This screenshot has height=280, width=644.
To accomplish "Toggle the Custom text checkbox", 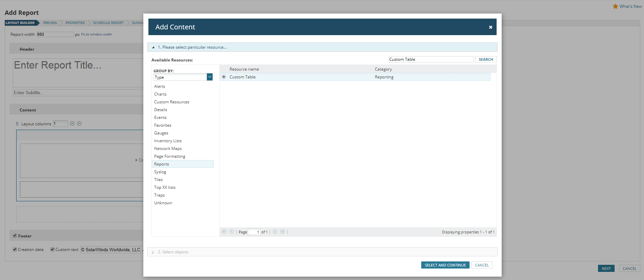I will click(52, 249).
